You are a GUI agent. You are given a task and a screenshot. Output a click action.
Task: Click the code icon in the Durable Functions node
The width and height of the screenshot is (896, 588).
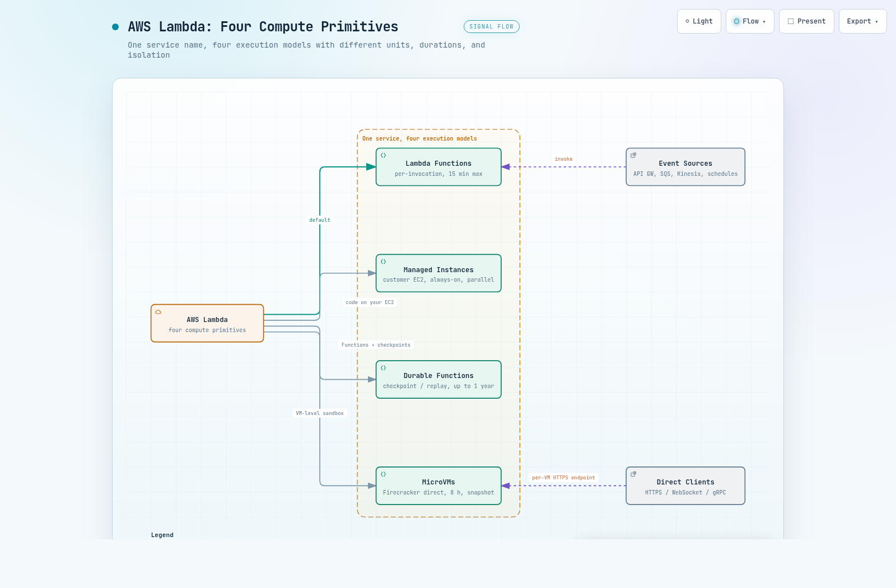[384, 368]
